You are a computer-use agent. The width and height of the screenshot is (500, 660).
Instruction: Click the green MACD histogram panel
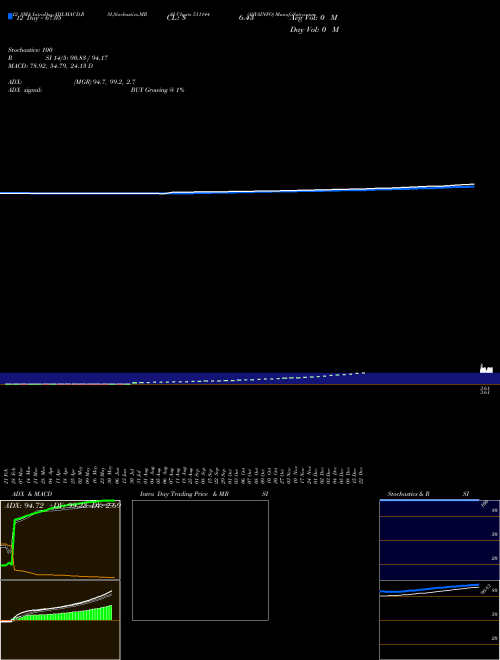click(60, 620)
